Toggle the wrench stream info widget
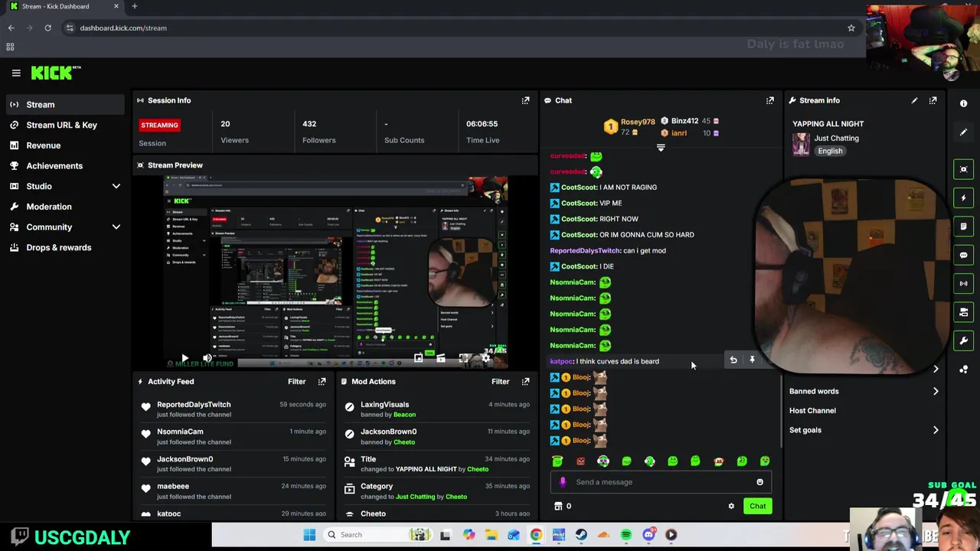 [x=964, y=341]
